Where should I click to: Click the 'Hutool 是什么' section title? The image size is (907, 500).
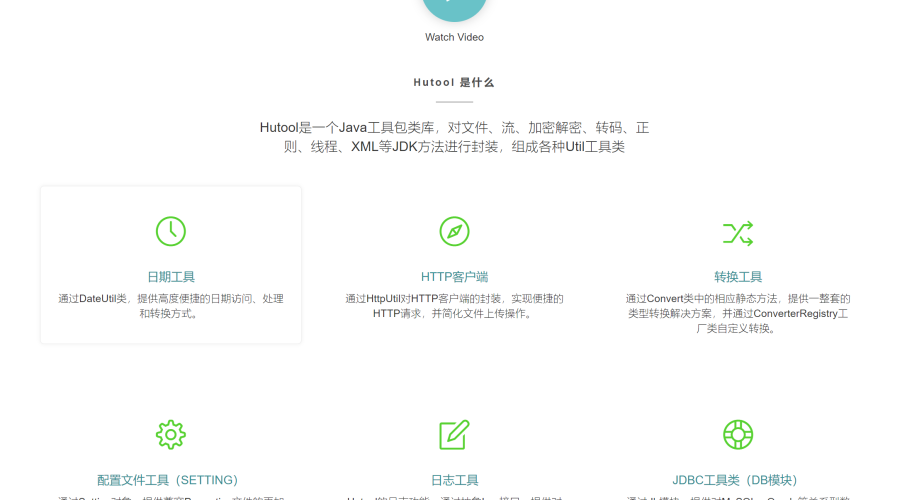454,83
